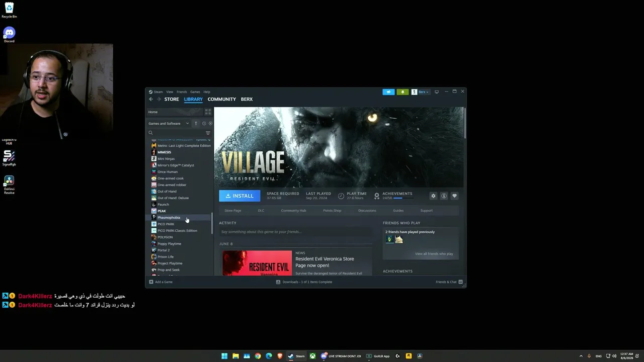Open Microsoft Edge from taskbar

pyautogui.click(x=269, y=356)
